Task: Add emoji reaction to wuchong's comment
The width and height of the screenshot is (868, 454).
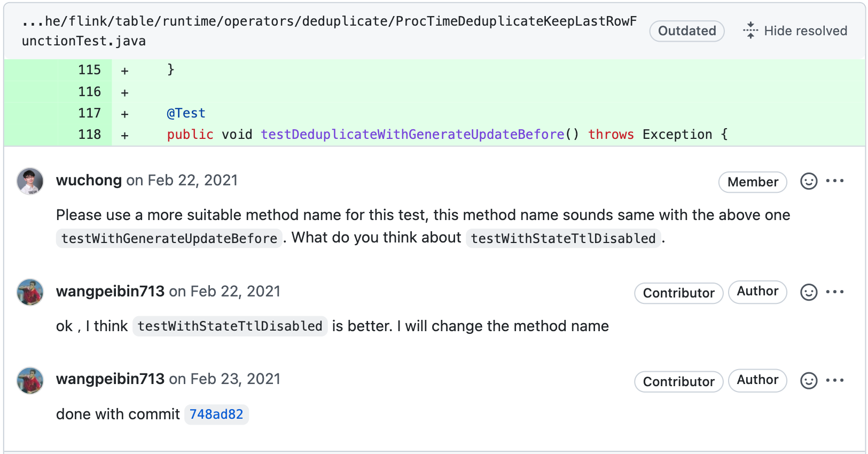Action: (x=809, y=182)
